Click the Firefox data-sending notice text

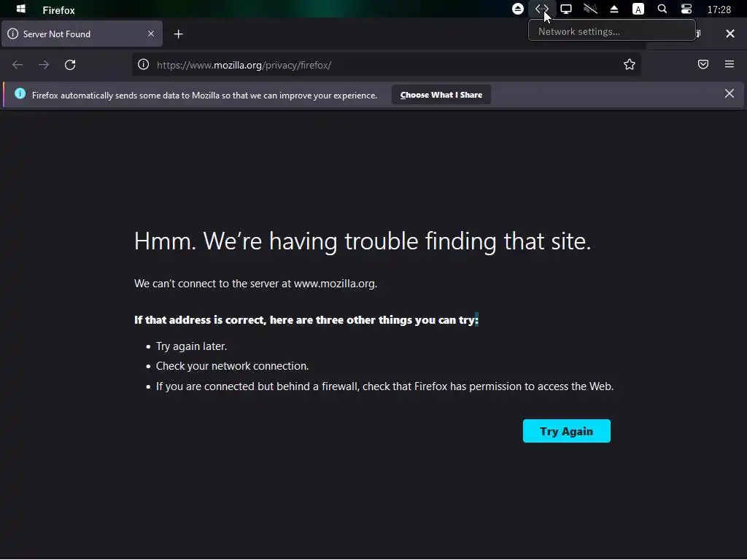click(x=204, y=96)
